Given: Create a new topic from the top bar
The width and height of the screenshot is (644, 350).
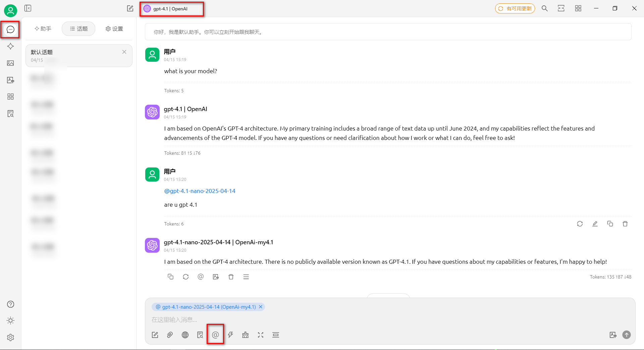Looking at the screenshot, I should 130,8.
